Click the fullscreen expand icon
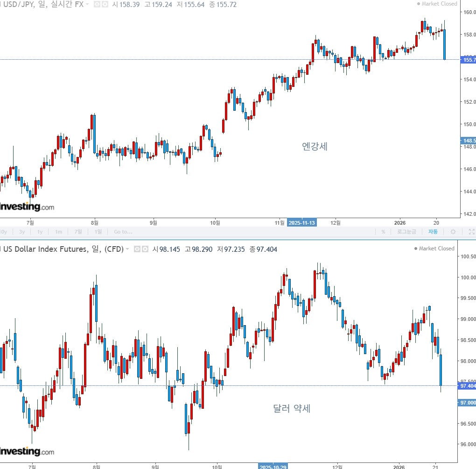The image size is (476, 469). [x=471, y=232]
